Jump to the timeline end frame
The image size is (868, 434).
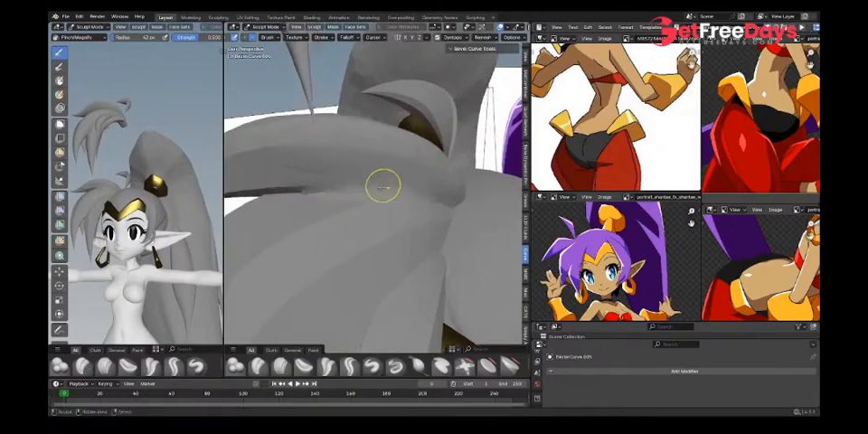(314, 383)
